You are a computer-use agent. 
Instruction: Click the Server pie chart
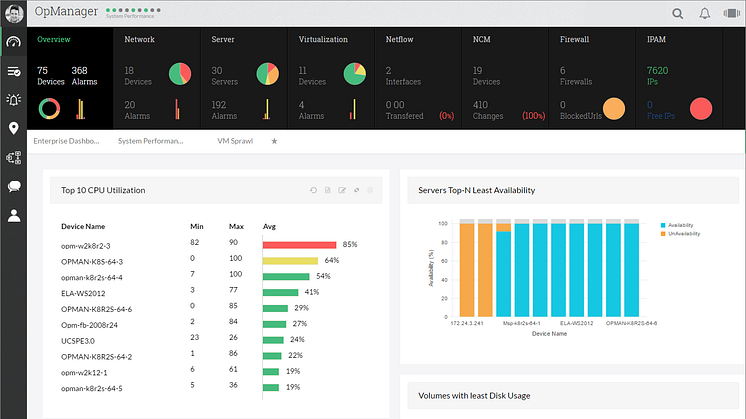coord(267,74)
